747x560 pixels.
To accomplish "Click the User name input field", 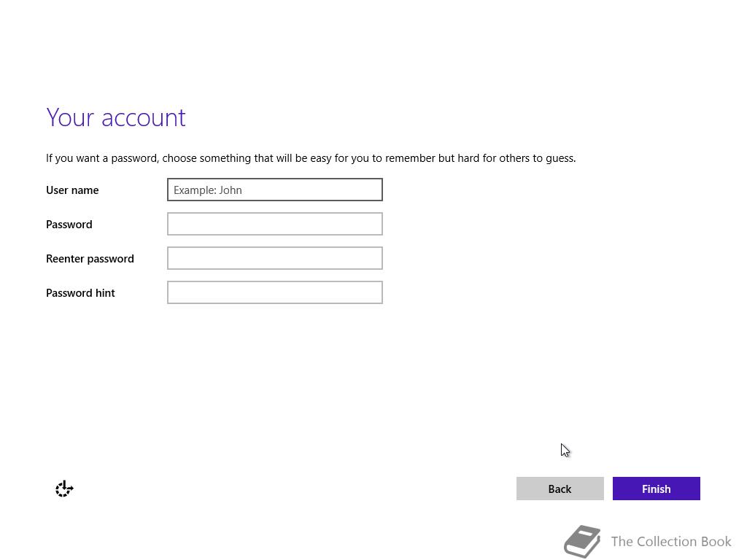I will click(x=275, y=190).
